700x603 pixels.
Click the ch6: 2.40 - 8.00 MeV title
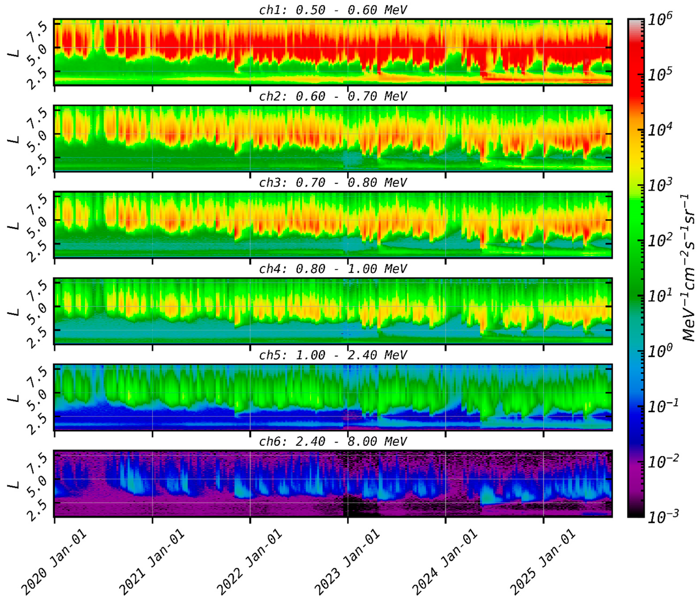(333, 441)
